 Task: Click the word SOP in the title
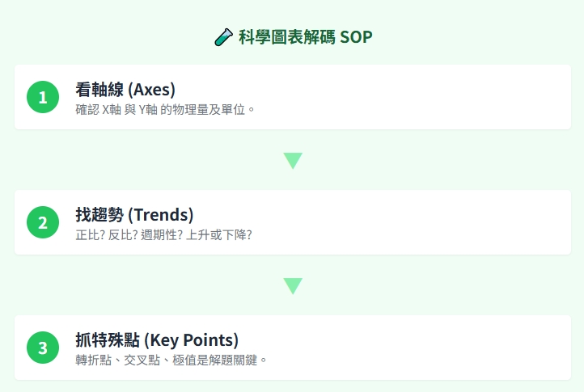coord(357,37)
